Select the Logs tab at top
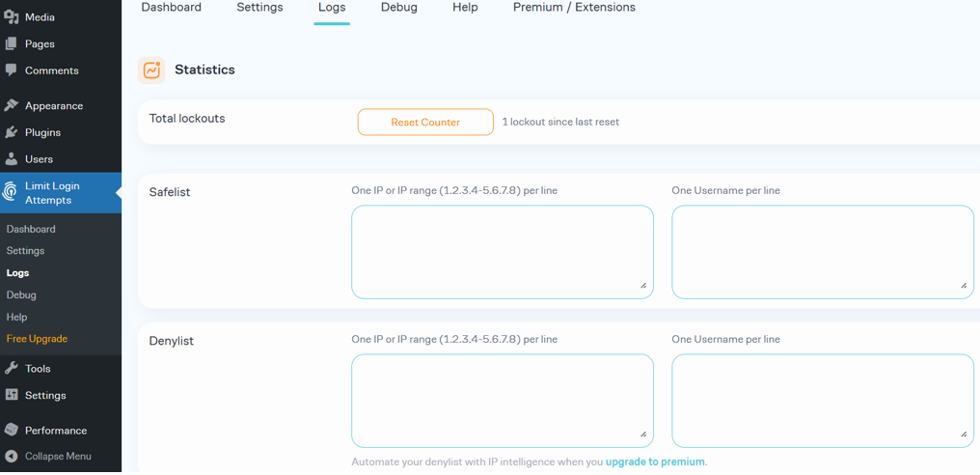This screenshot has height=475, width=980. [332, 8]
